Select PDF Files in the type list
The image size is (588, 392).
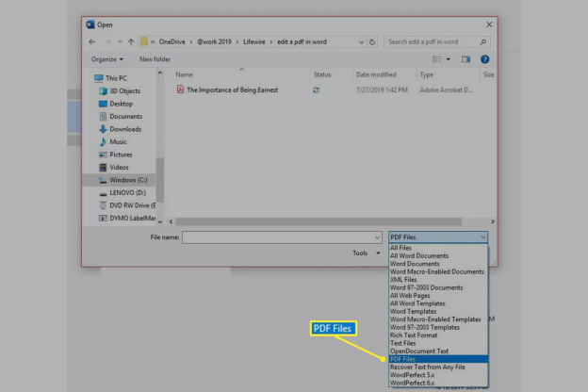tap(438, 359)
